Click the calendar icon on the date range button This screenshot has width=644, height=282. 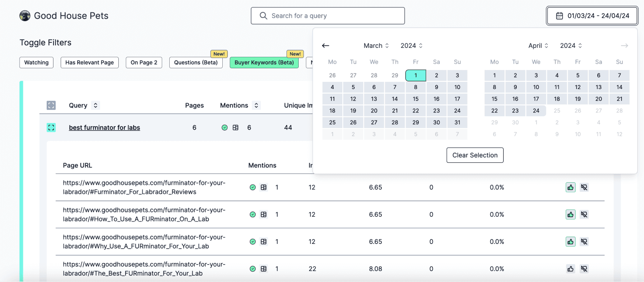coord(559,15)
